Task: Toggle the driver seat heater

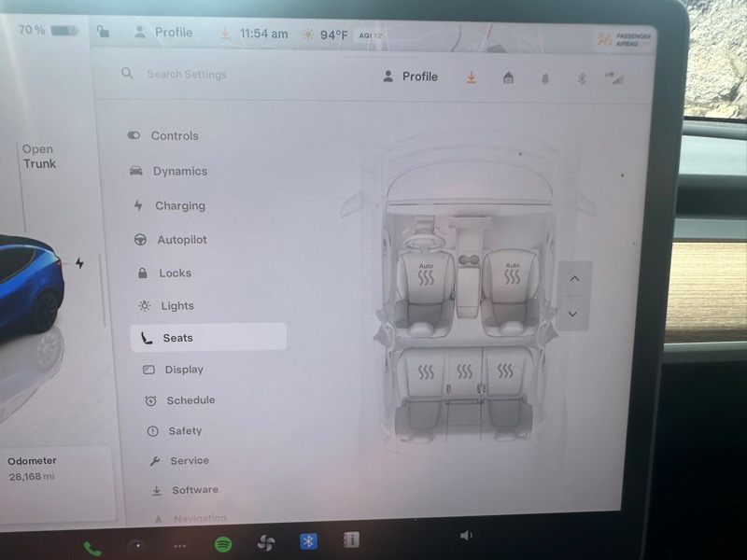Action: pos(426,275)
